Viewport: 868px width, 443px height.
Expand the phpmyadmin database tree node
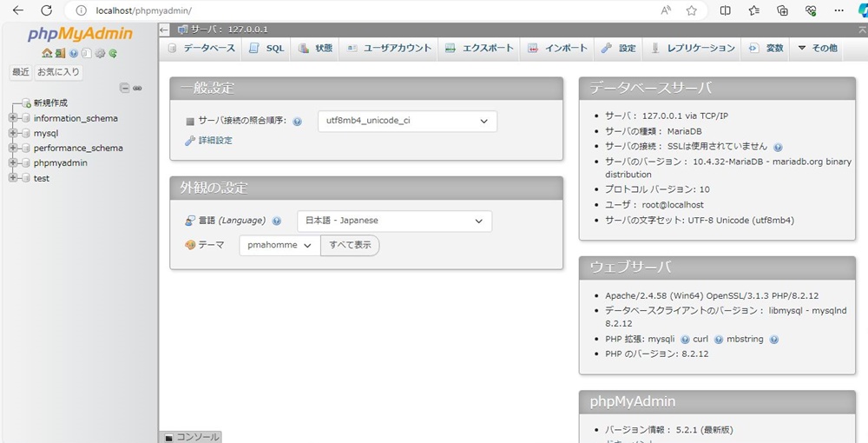click(13, 162)
